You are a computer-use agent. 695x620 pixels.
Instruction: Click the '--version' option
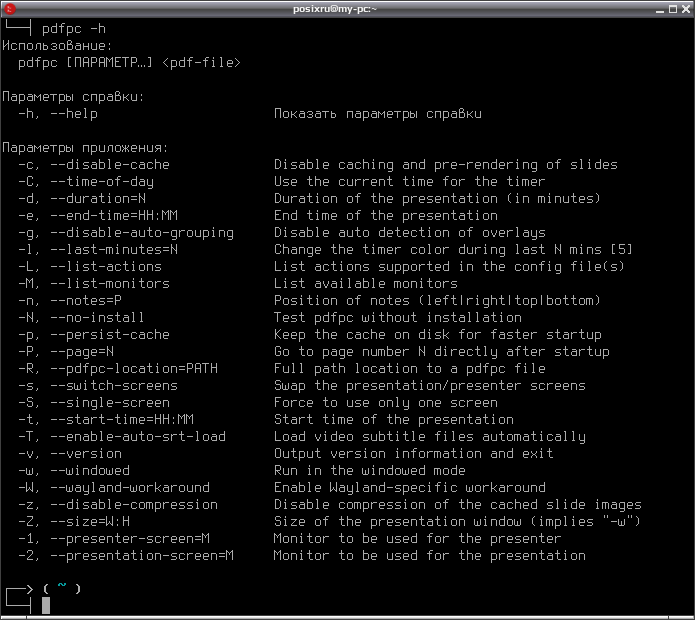[x=86, y=453]
